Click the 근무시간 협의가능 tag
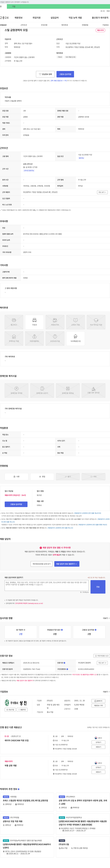This screenshot has width=110, height=868. click(29, 171)
